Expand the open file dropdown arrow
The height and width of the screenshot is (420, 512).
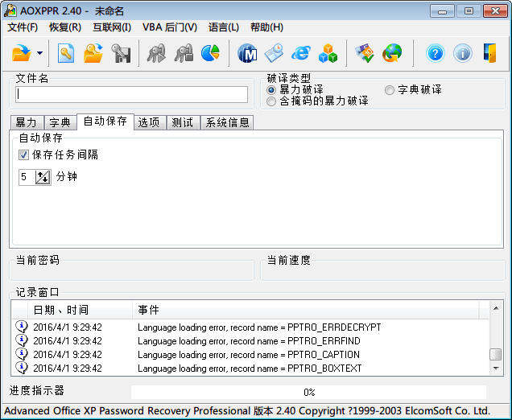[x=39, y=53]
